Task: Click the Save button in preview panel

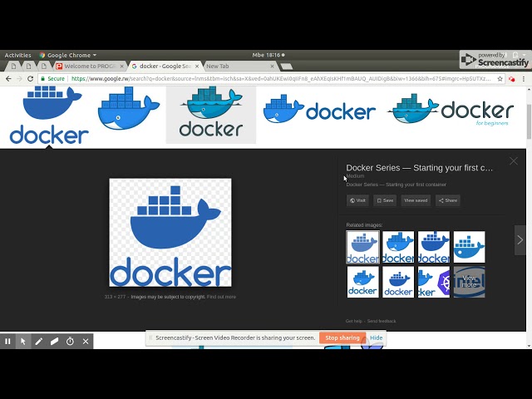Action: (x=385, y=200)
